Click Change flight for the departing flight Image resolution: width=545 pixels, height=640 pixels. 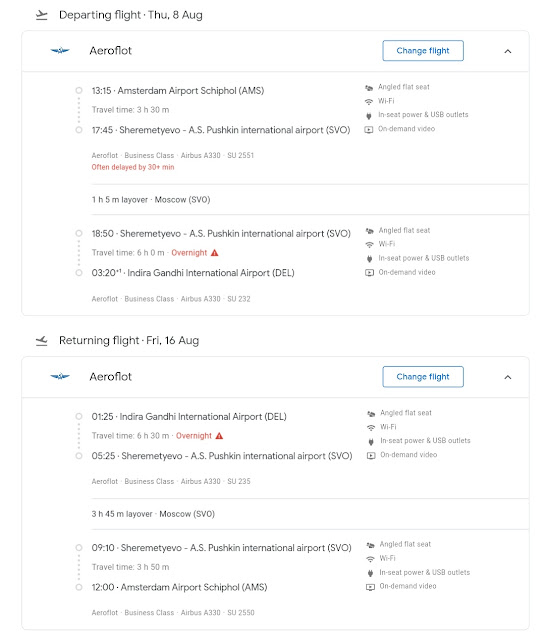pos(423,51)
